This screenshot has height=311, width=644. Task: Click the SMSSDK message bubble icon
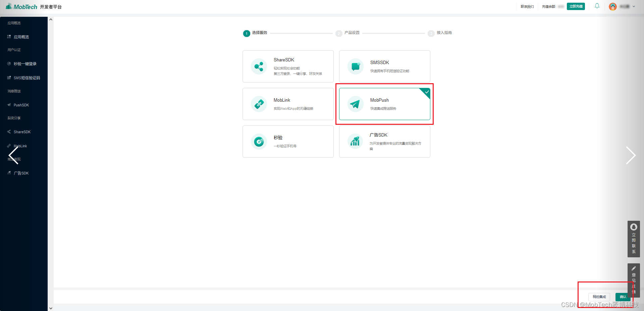point(356,66)
